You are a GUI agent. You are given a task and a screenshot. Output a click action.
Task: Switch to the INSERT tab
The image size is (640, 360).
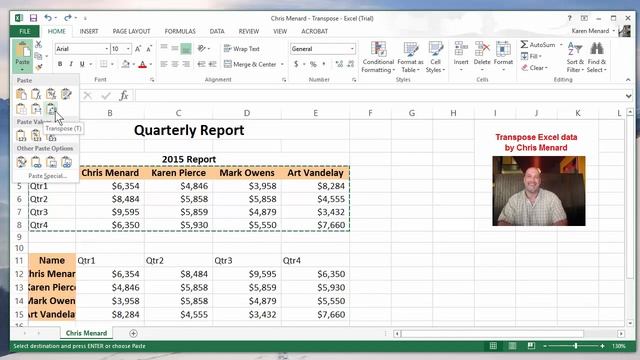pyautogui.click(x=89, y=31)
